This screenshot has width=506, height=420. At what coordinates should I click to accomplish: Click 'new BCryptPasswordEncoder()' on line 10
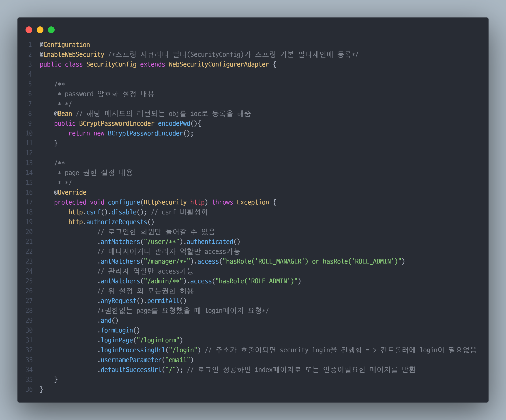click(x=142, y=133)
